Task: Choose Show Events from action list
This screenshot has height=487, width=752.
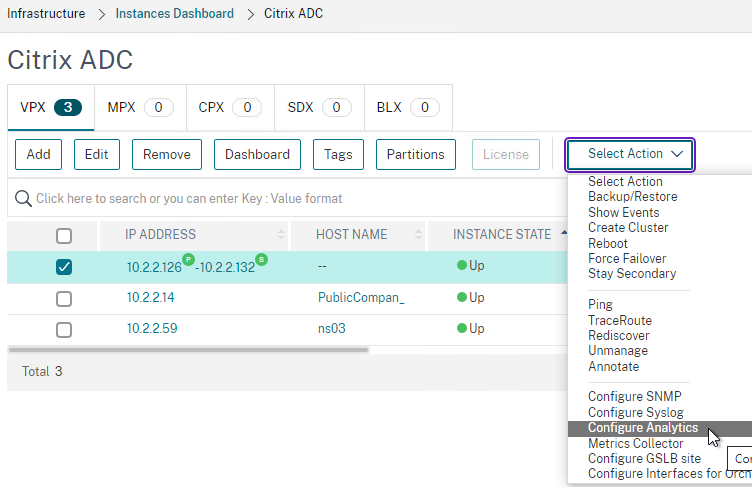Action: pos(623,212)
